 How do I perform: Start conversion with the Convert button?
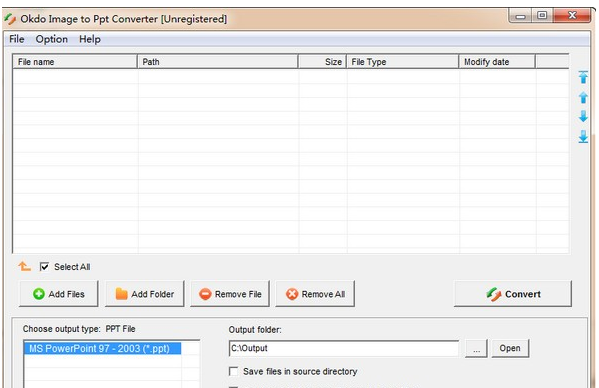[513, 294]
